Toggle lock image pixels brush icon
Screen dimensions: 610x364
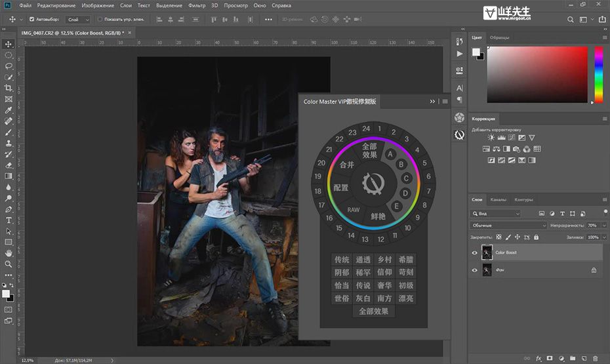pos(508,237)
